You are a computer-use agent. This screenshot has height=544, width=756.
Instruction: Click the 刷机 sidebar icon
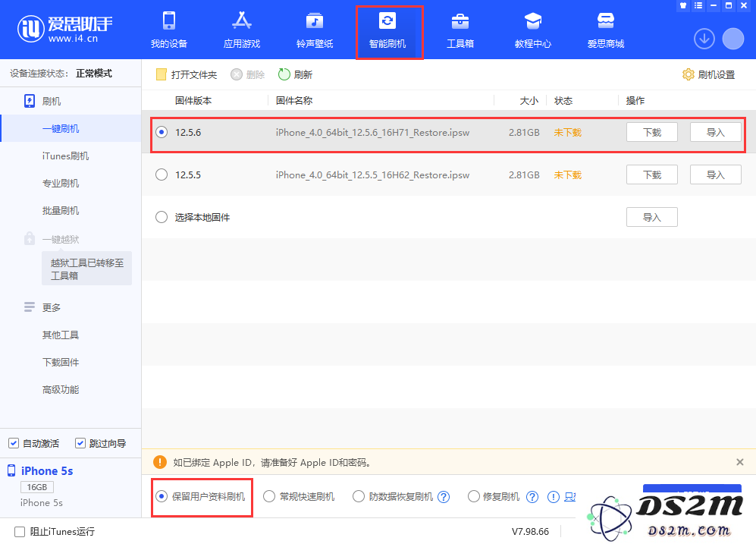point(30,101)
